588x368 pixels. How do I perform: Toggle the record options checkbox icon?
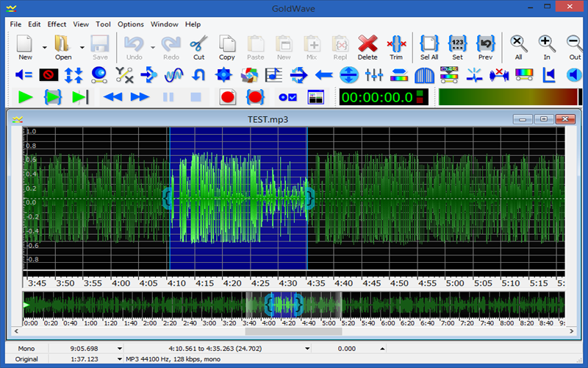pos(288,98)
